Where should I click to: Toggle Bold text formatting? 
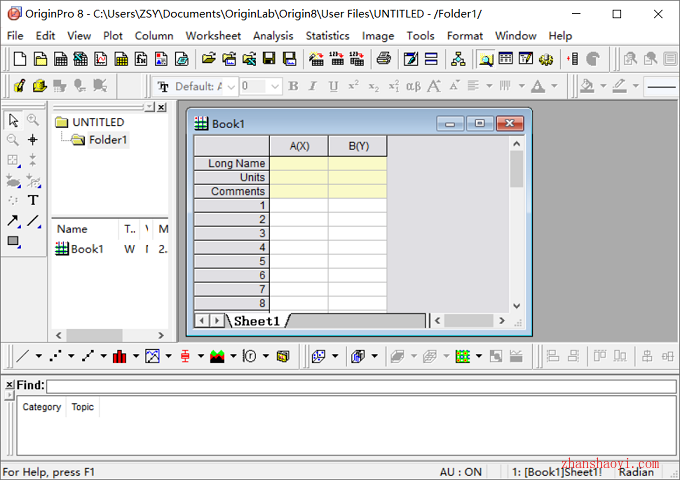tap(293, 86)
